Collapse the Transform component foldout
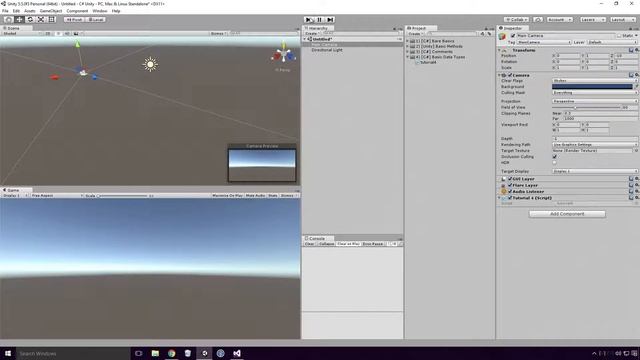The height and width of the screenshot is (360, 640). point(499,50)
